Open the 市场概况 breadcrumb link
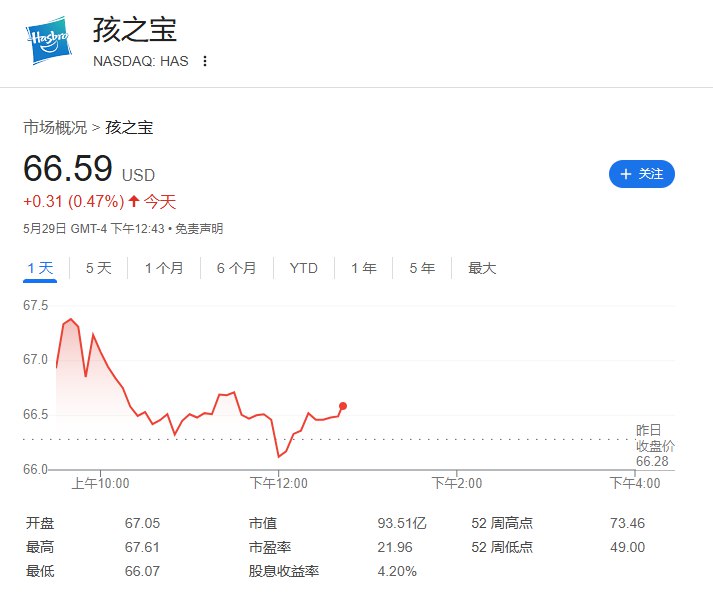 click(55, 127)
